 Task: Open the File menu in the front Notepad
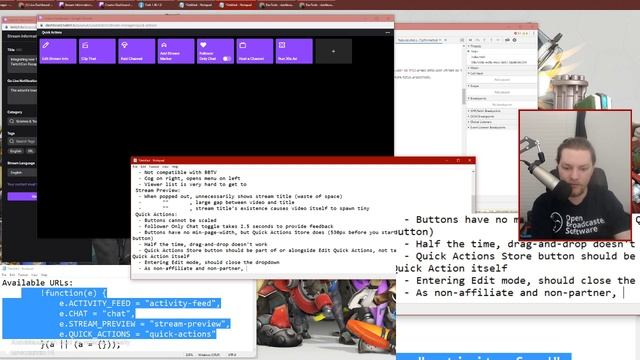(135, 167)
